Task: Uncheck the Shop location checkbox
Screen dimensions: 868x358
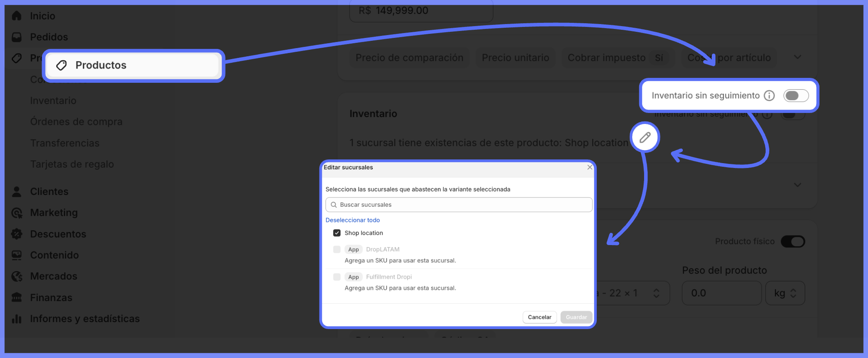Action: coord(337,233)
